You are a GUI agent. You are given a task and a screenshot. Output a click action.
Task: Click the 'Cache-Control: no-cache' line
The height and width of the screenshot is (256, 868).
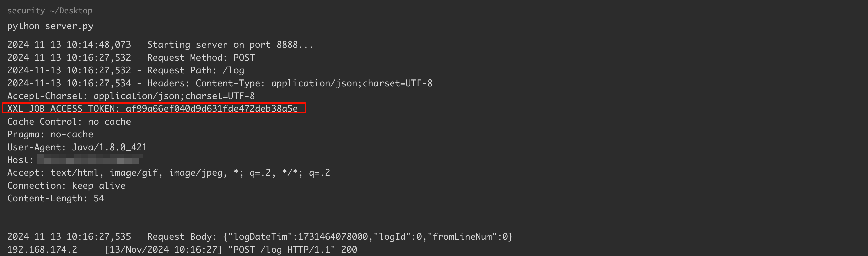pos(69,122)
